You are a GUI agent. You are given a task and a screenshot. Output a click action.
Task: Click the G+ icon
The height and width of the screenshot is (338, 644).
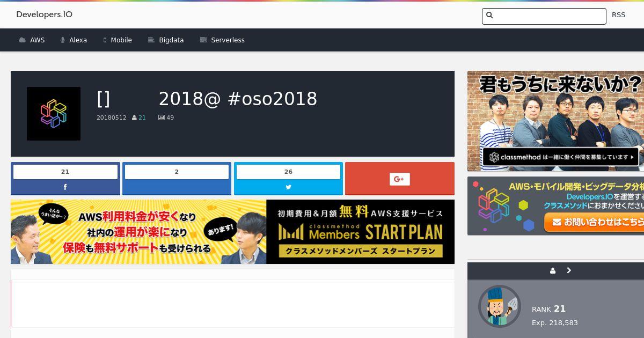pos(400,179)
